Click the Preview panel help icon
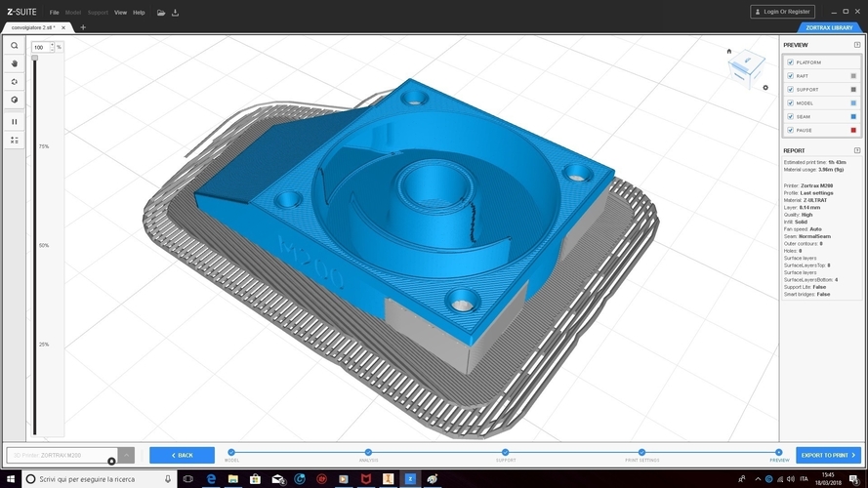Image resolution: width=868 pixels, height=488 pixels. click(x=857, y=45)
